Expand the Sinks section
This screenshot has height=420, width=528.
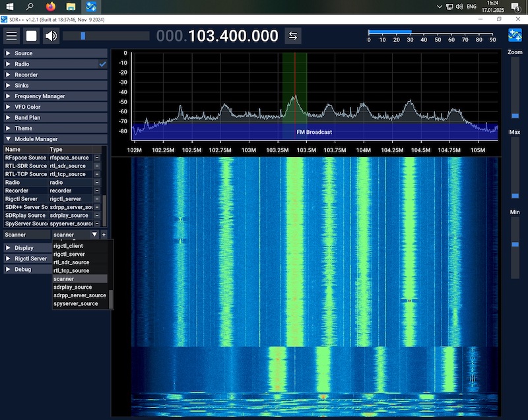click(55, 86)
